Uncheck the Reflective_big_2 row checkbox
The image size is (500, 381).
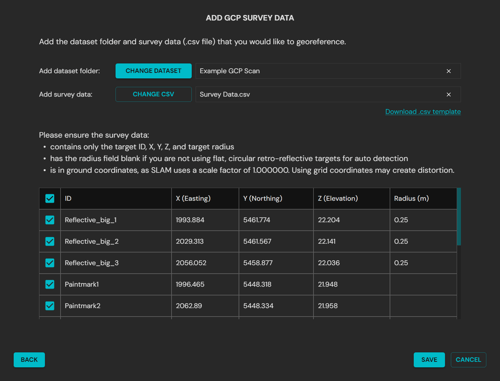(50, 241)
